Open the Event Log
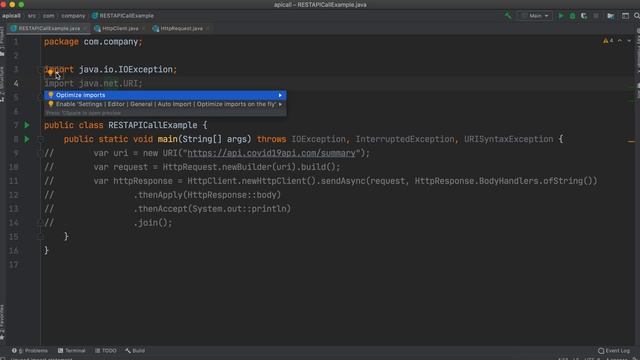 tap(614, 351)
